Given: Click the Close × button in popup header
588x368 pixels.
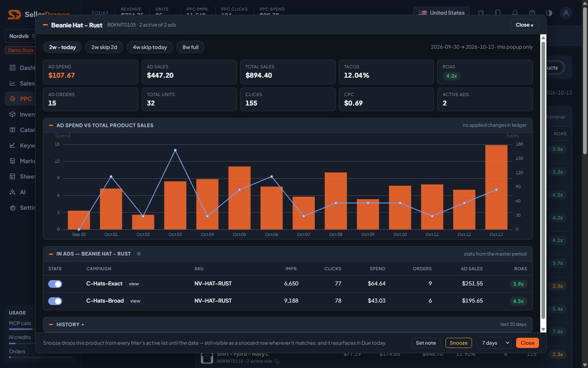Looking at the screenshot, I should click(x=525, y=25).
